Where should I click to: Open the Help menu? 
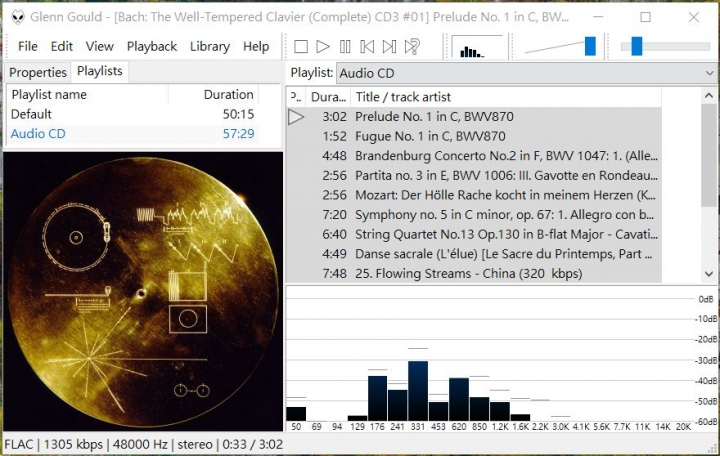click(x=256, y=46)
